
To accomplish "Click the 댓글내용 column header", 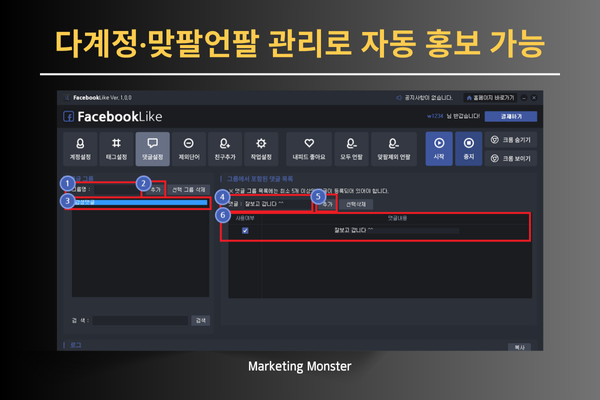I will pyautogui.click(x=397, y=218).
